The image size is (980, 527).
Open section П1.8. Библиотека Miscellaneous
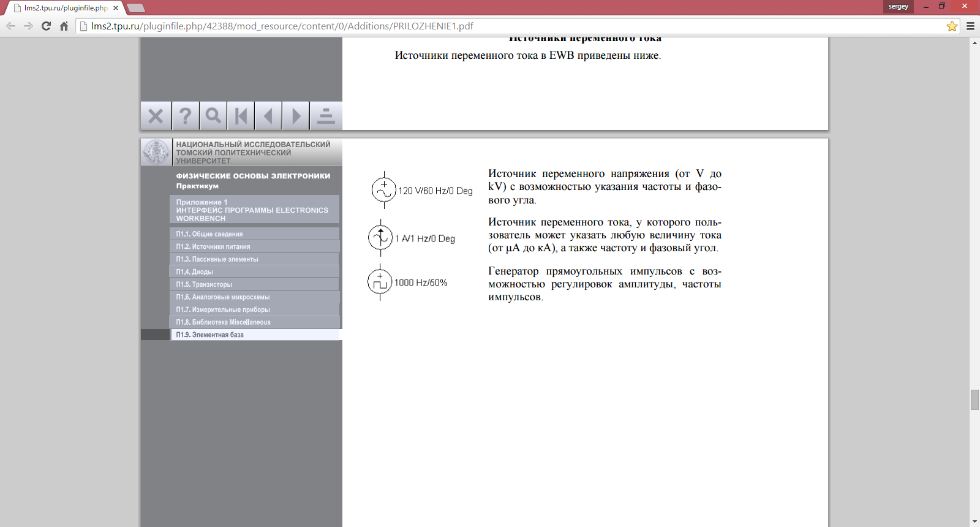click(254, 322)
